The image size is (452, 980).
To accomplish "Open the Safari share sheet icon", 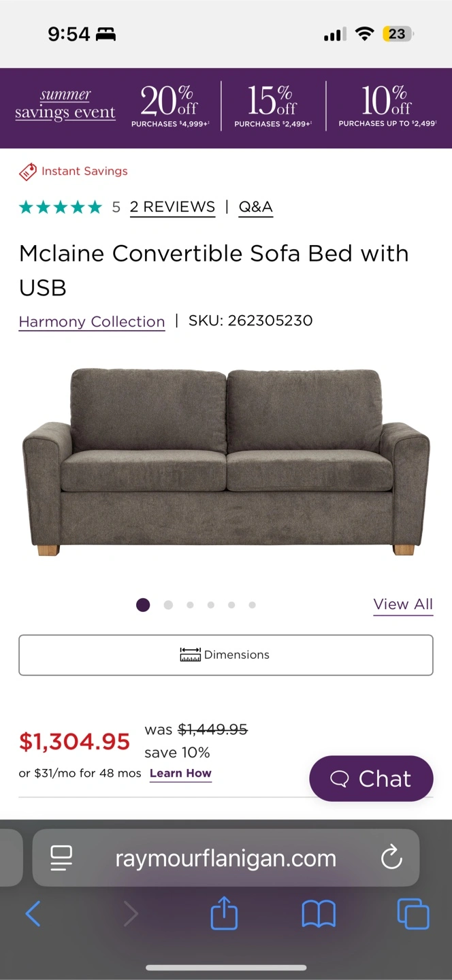I will coord(224,913).
